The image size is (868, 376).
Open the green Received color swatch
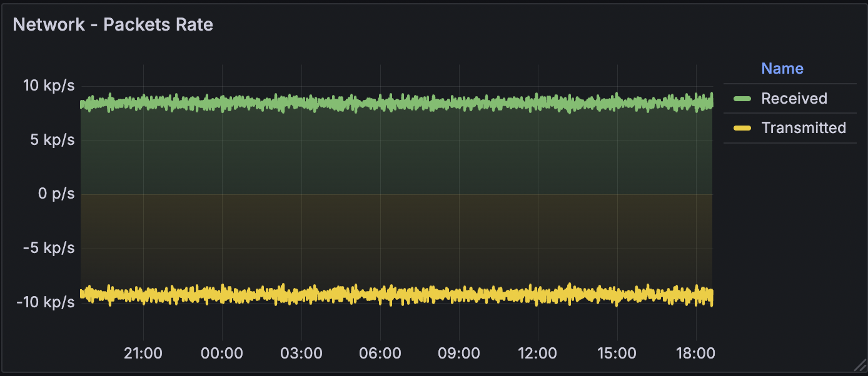742,99
